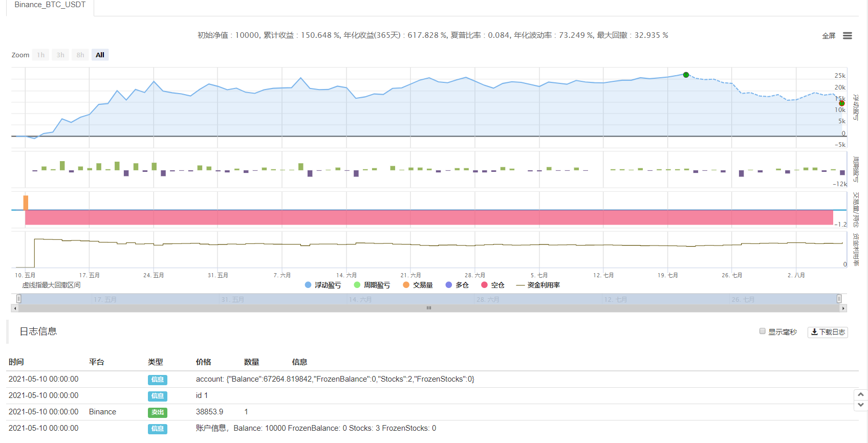Select the Binance_BTC_USDT tab

tap(50, 5)
